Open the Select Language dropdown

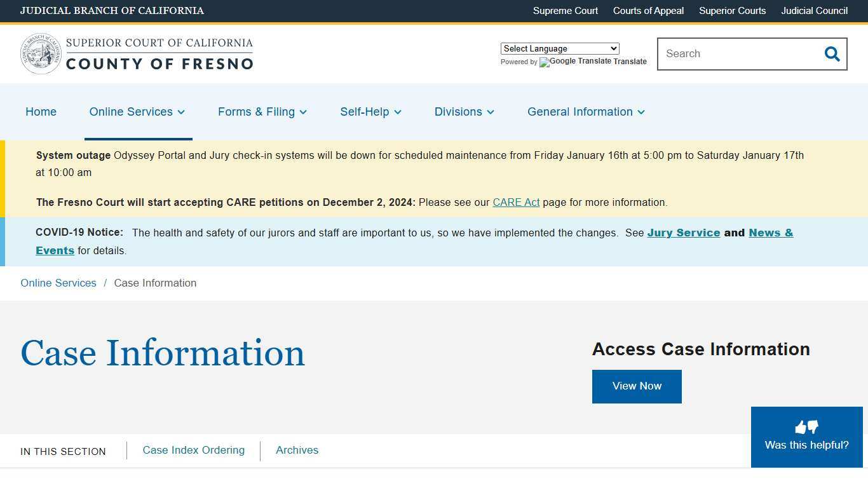click(x=559, y=48)
